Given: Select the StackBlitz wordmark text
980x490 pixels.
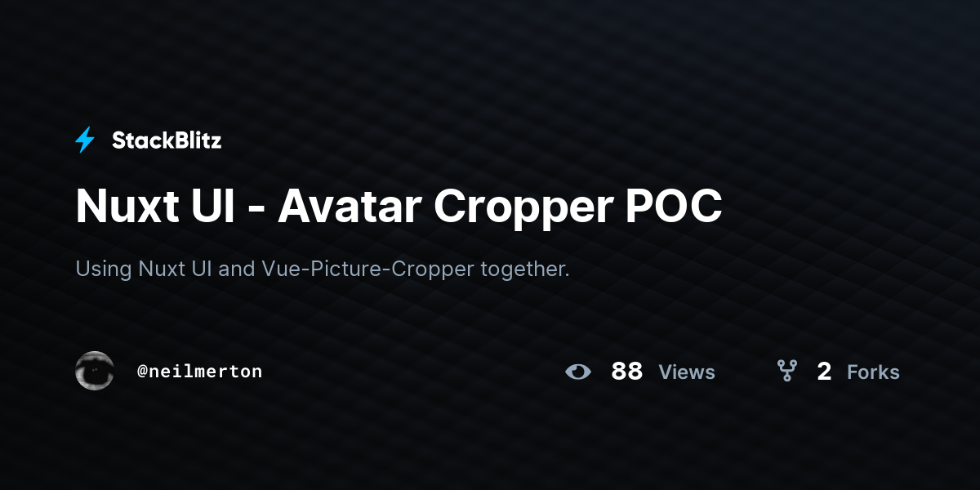Looking at the screenshot, I should tap(167, 140).
